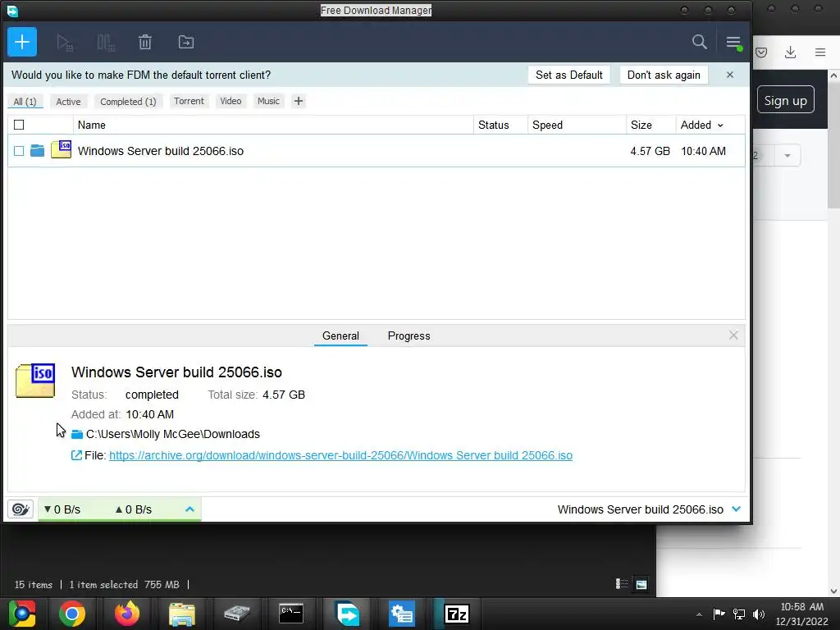Select the All (1) filter tab
Screen dimensions: 840x630
pos(25,101)
